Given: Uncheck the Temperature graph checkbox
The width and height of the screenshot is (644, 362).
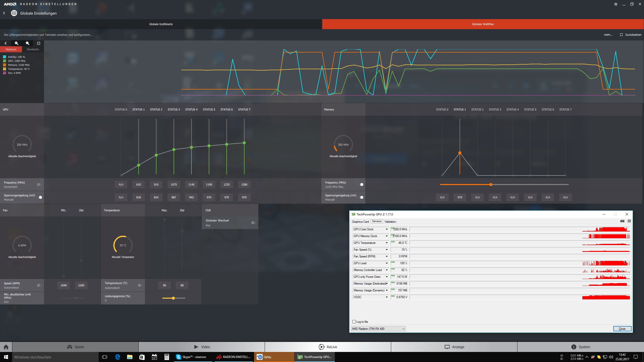Looking at the screenshot, I should 5,69.
